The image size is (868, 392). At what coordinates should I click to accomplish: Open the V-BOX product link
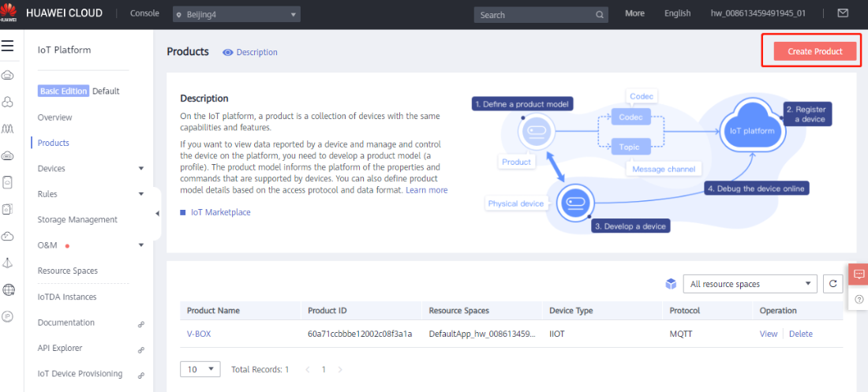pyautogui.click(x=199, y=334)
